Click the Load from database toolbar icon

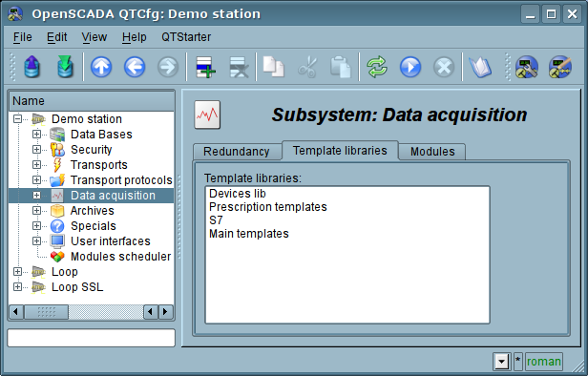pos(31,67)
